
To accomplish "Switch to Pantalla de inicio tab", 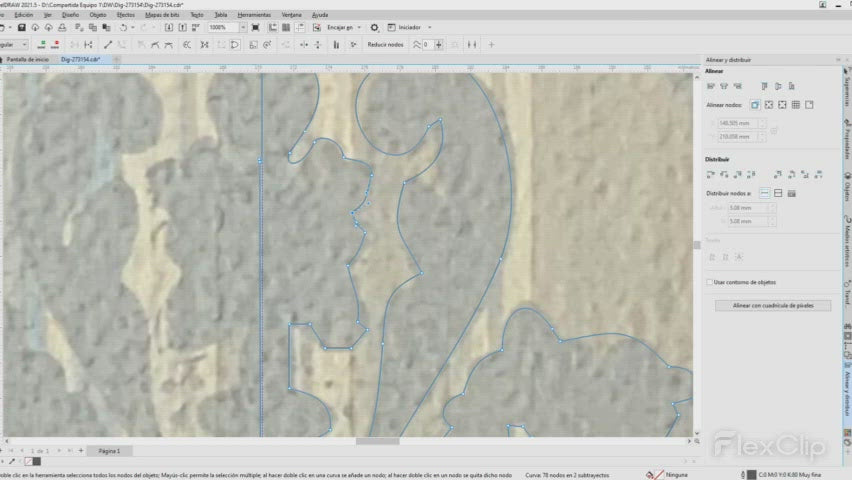I will [x=28, y=60].
